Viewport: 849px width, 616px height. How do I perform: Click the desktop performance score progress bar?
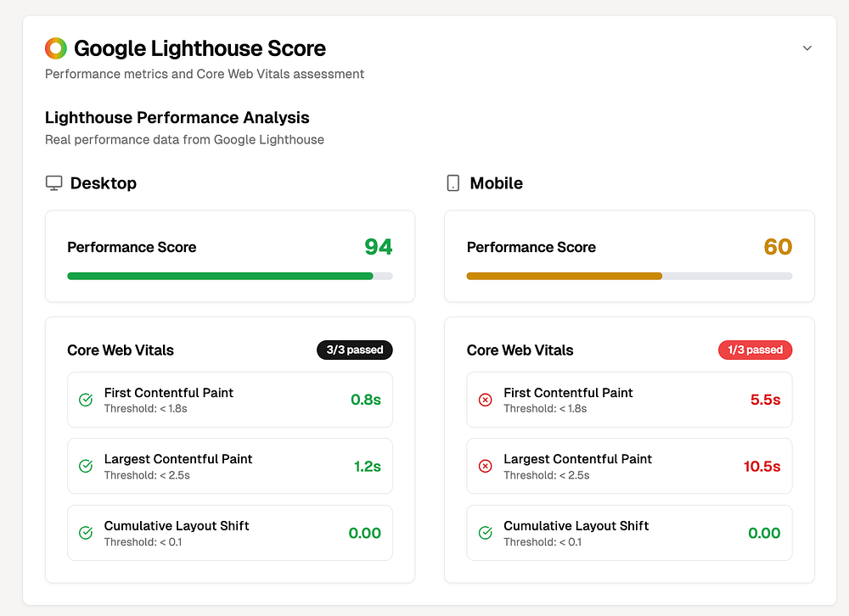pyautogui.click(x=229, y=276)
